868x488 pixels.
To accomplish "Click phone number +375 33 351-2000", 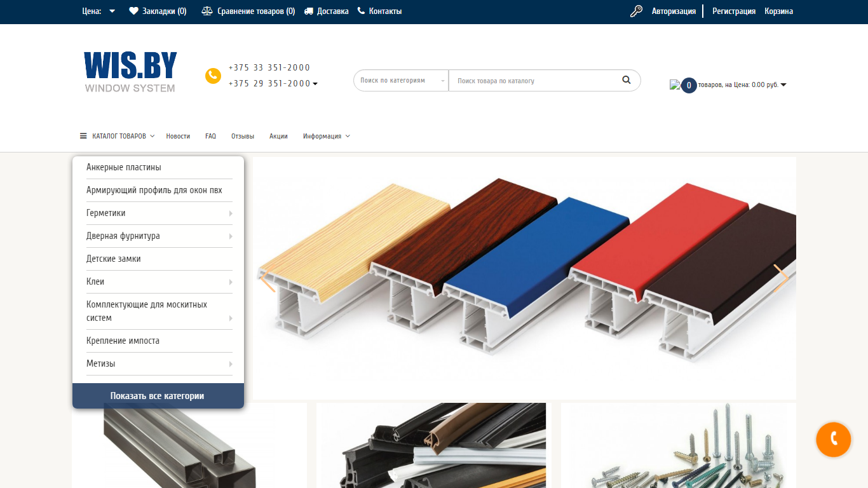I will click(x=269, y=67).
